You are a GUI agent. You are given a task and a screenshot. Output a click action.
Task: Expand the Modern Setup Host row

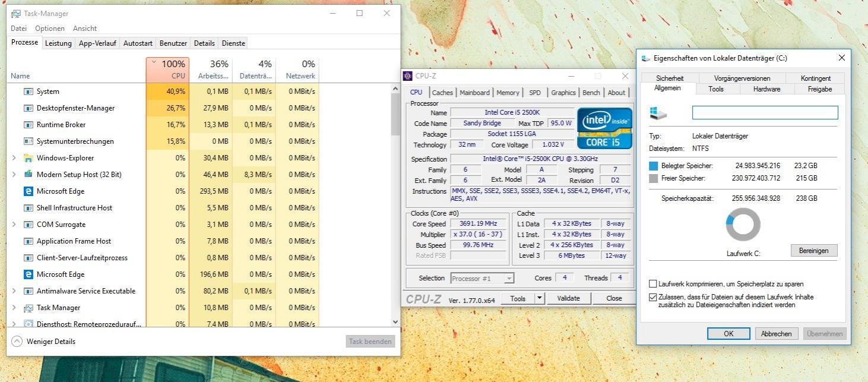pyautogui.click(x=14, y=175)
